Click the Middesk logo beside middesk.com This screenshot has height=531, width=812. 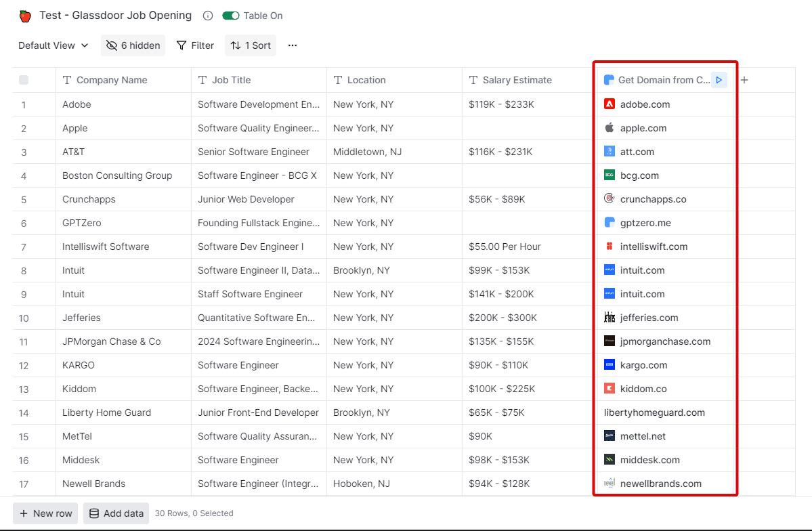610,460
